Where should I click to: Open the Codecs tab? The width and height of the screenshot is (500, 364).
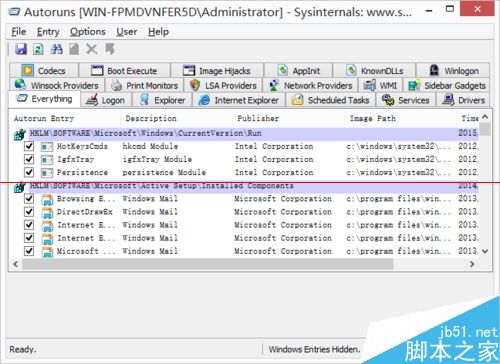coord(44,71)
